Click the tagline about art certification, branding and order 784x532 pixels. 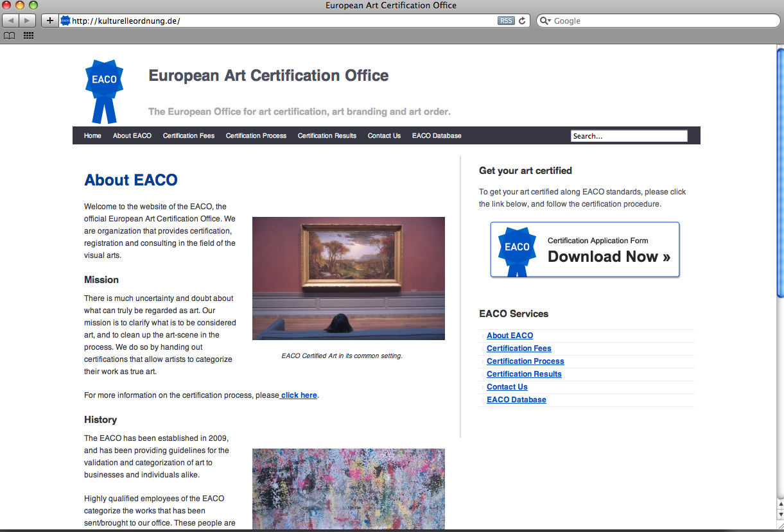point(299,112)
